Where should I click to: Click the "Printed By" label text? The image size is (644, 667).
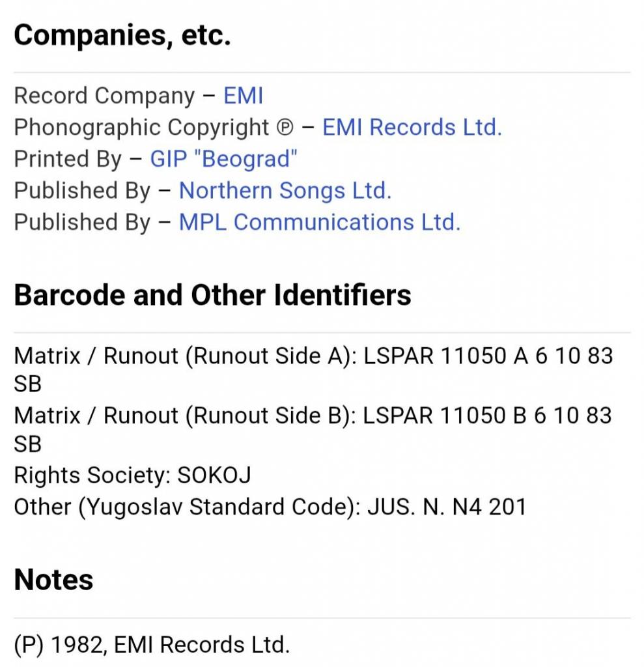point(68,159)
